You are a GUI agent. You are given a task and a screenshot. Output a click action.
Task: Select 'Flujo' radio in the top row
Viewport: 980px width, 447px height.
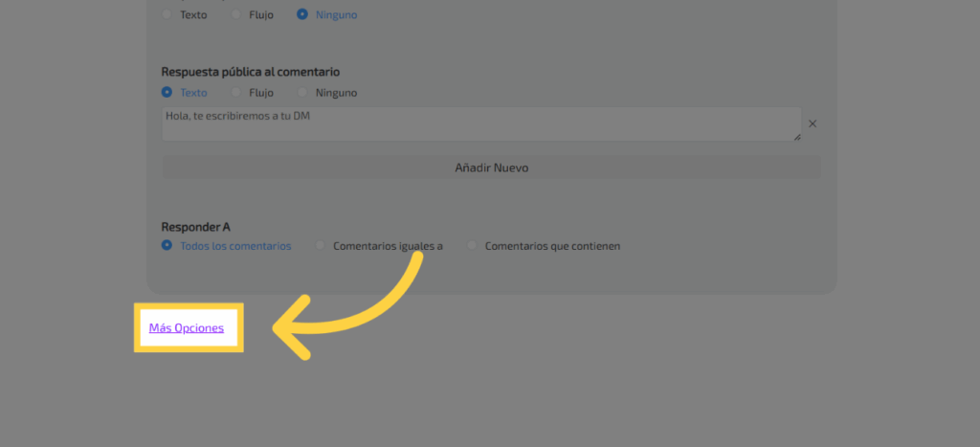click(235, 14)
